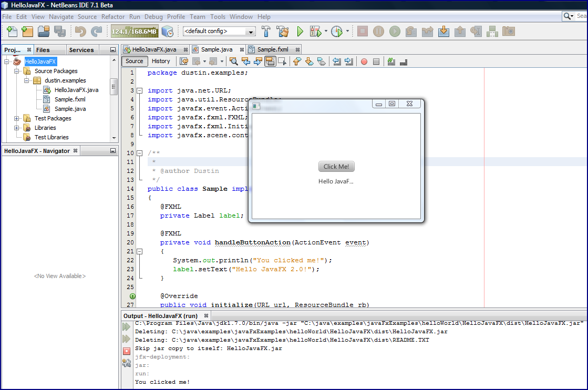Open Find Selection with the magnifier icon
The image size is (588, 390).
tap(233, 61)
